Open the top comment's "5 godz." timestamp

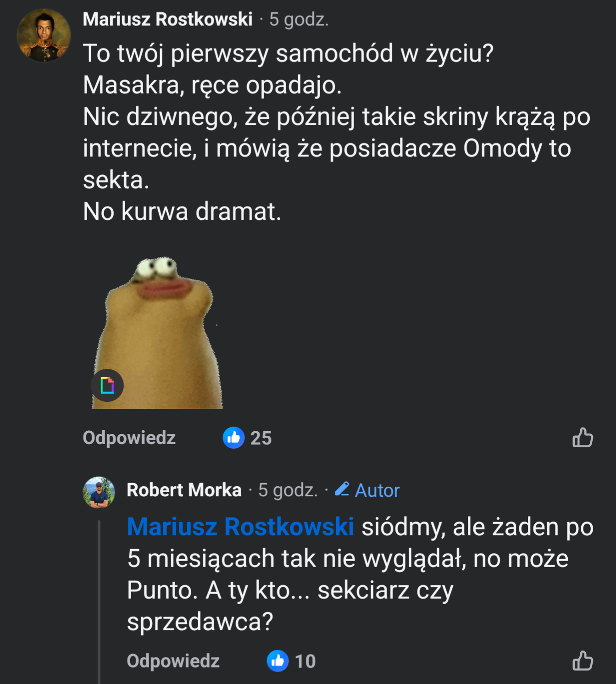(x=299, y=19)
